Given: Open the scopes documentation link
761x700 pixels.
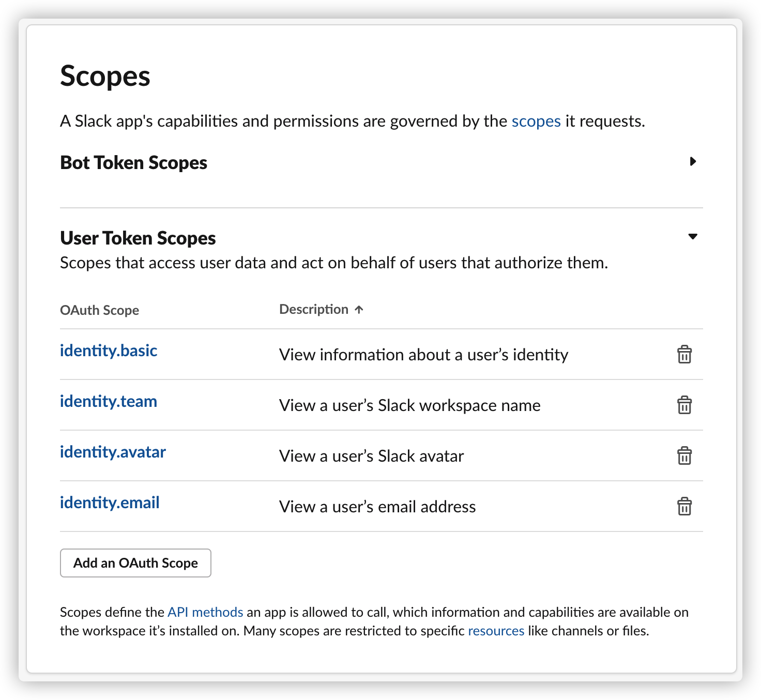Looking at the screenshot, I should click(536, 121).
